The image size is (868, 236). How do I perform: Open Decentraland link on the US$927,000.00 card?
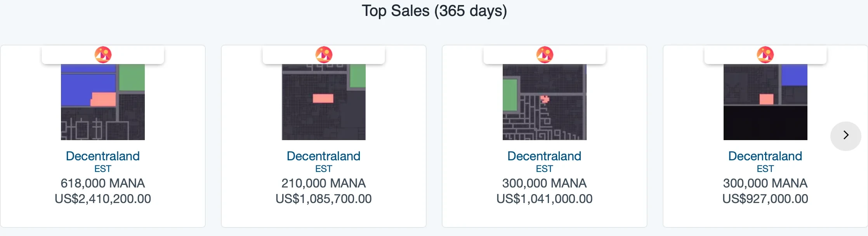tap(765, 156)
